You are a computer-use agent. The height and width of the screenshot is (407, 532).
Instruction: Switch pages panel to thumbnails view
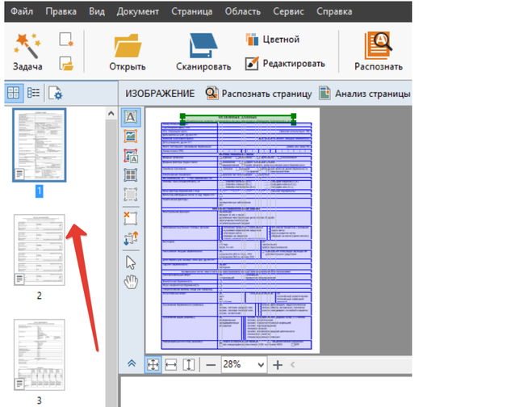coord(14,94)
